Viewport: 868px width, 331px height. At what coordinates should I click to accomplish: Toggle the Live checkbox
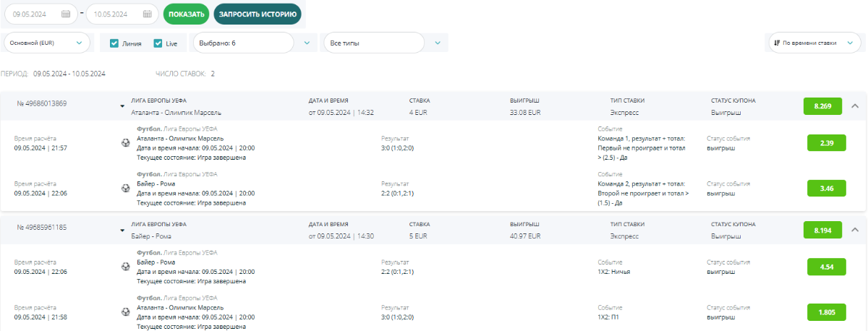158,43
